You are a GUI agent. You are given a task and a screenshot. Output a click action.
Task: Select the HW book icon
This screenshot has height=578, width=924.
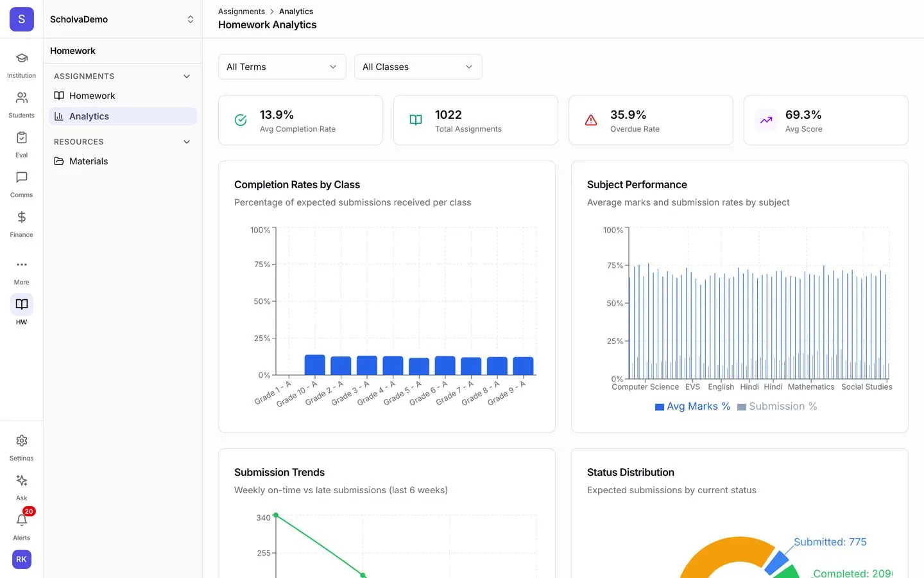click(x=21, y=304)
